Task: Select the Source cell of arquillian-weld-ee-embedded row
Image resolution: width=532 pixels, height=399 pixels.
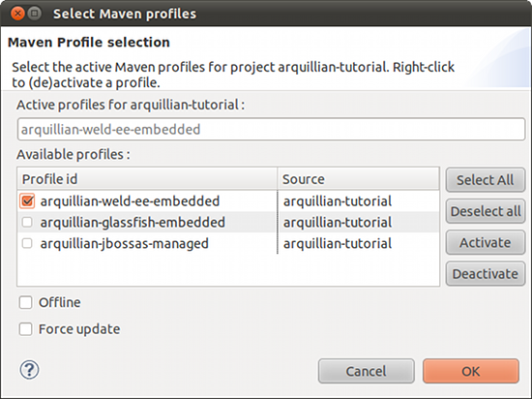Action: (x=359, y=201)
